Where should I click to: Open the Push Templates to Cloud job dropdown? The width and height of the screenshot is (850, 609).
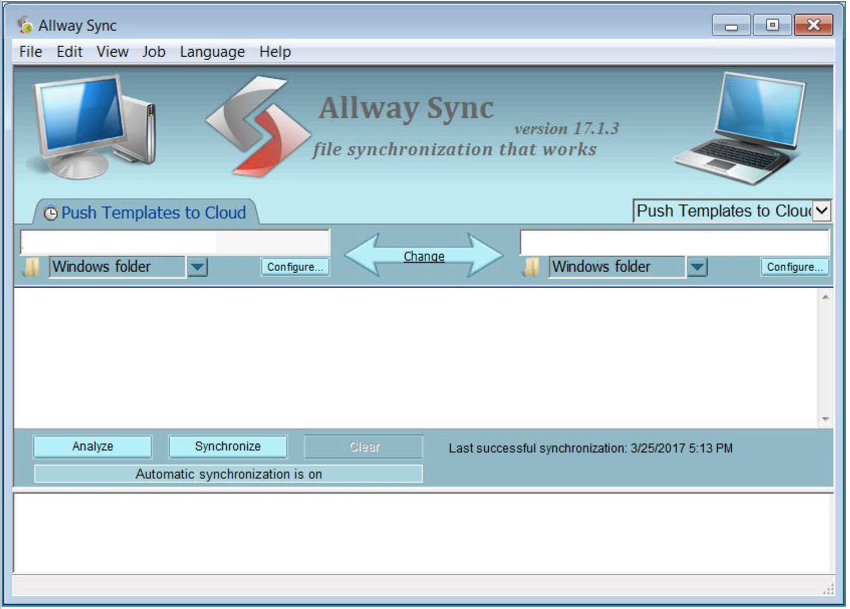pos(821,211)
